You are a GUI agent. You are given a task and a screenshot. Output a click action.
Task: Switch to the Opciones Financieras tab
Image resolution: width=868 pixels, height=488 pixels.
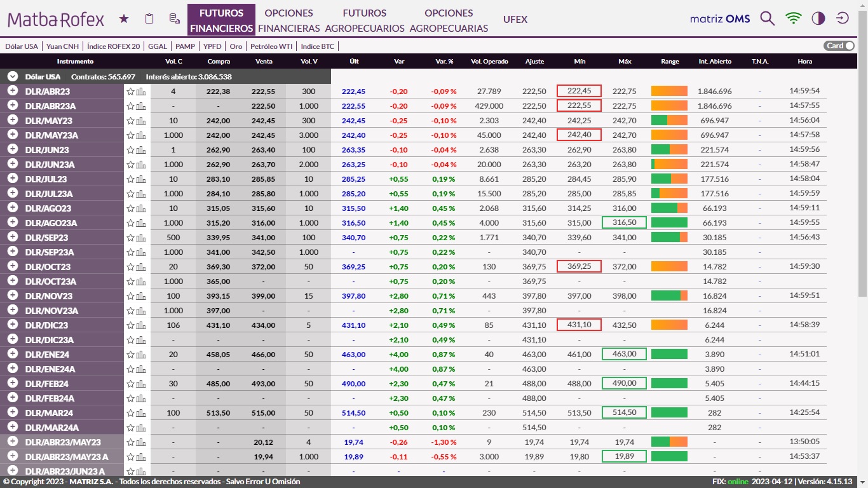point(289,20)
